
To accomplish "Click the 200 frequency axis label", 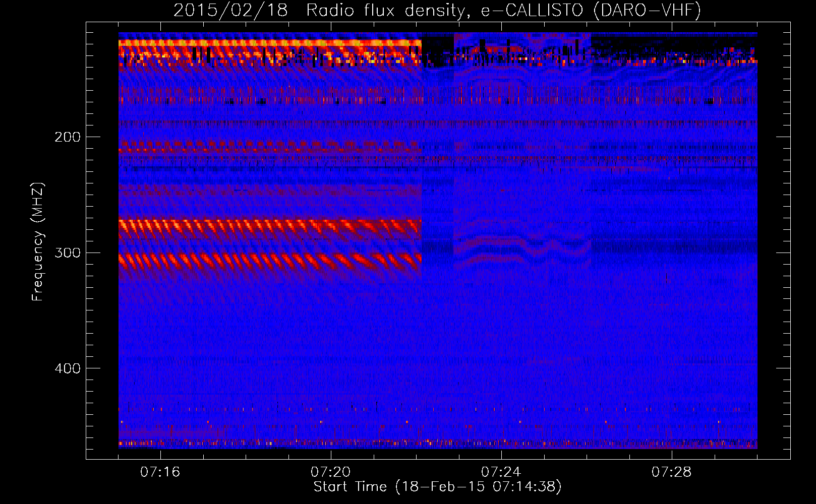I will click(68, 137).
